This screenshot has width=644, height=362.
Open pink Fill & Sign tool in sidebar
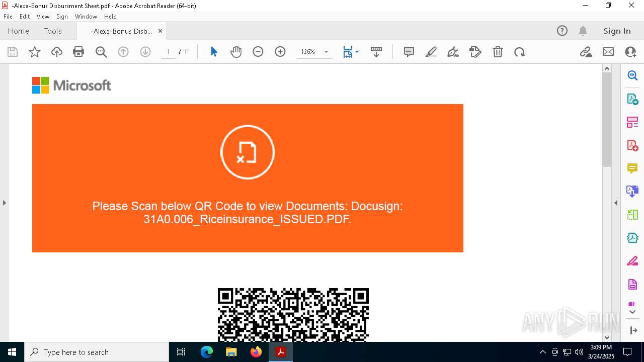coord(632,261)
